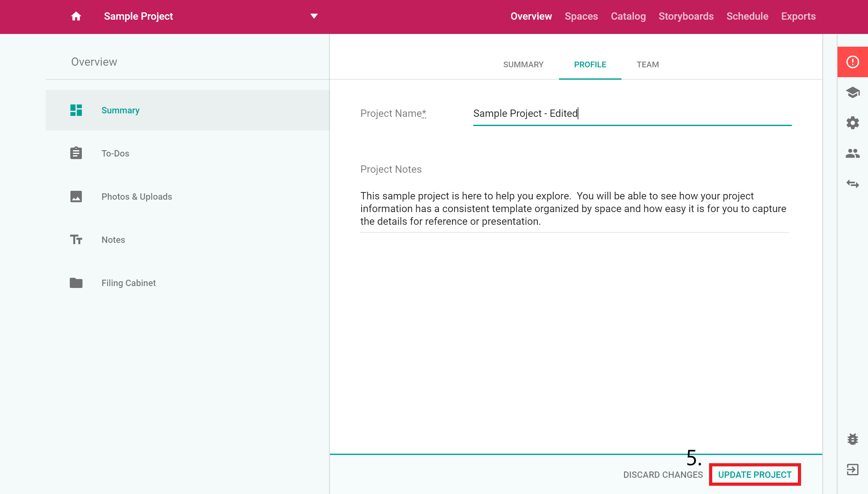Switch to the TEAM tab
The height and width of the screenshot is (494, 868).
click(x=648, y=64)
